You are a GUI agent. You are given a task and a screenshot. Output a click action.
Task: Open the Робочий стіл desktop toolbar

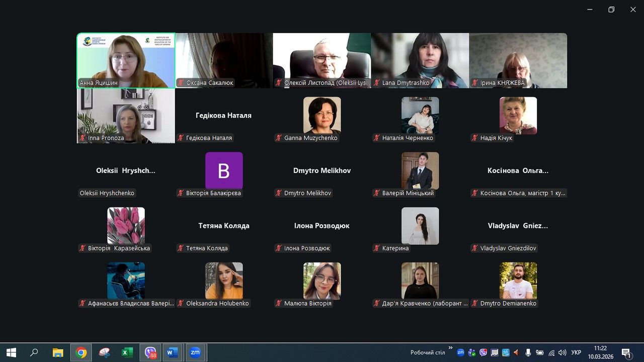pyautogui.click(x=428, y=352)
